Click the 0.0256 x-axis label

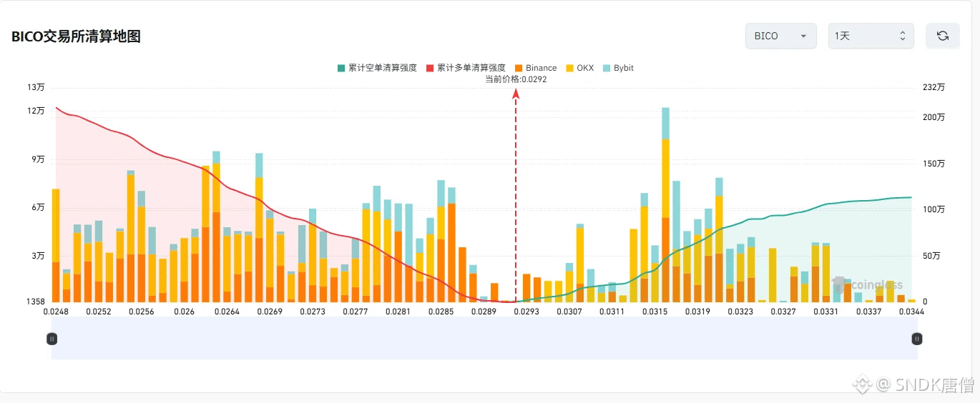pos(142,312)
